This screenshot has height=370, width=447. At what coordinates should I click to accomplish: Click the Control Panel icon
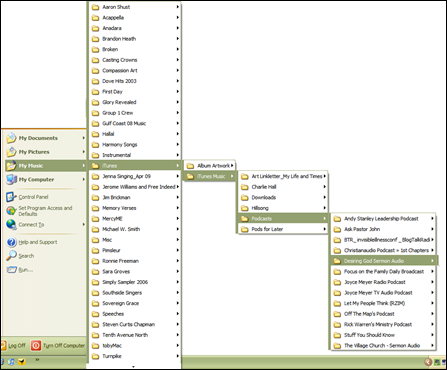click(11, 197)
